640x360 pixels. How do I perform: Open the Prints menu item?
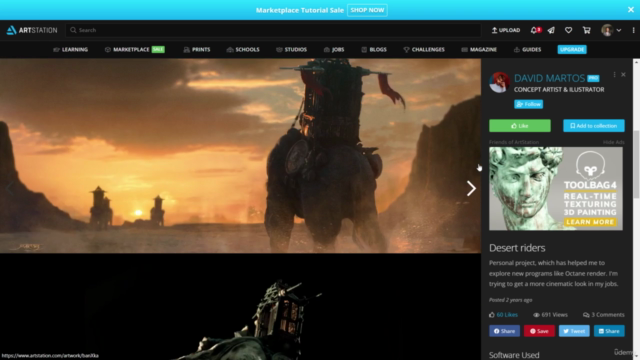[x=197, y=49]
